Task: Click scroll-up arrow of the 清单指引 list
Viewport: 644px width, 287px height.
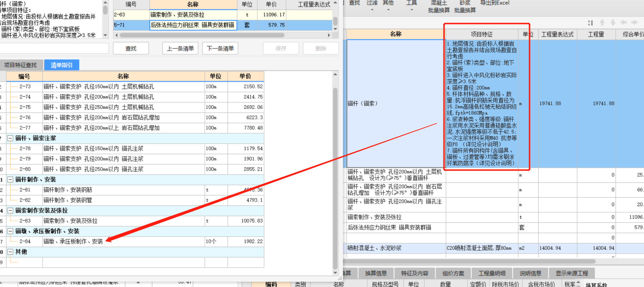Action: point(335,74)
